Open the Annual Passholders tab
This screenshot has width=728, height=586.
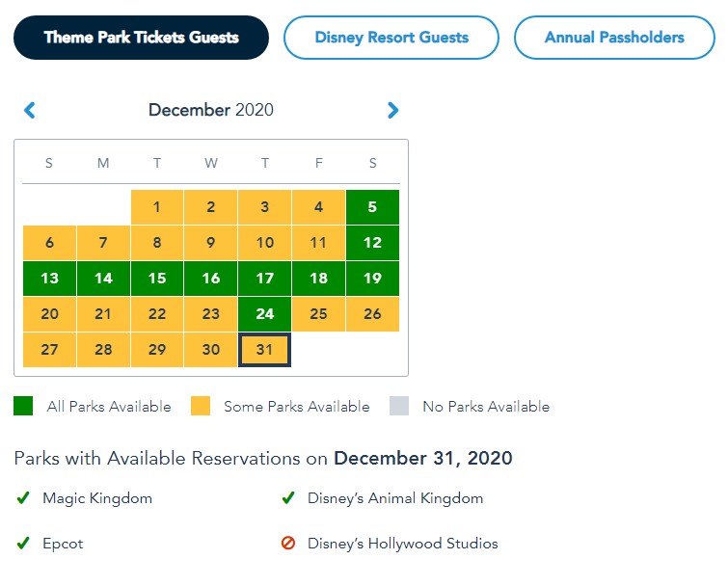tap(614, 38)
